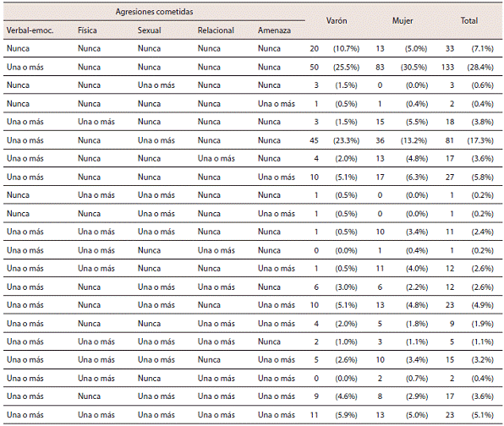The width and height of the screenshot is (504, 426).
Task: Select the (30.5%) Mujer percentage
Action: click(414, 67)
